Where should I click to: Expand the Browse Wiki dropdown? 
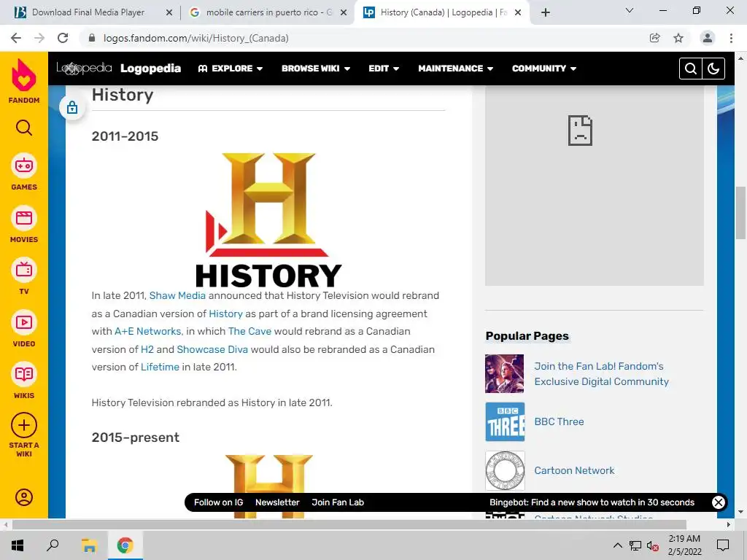click(x=316, y=69)
